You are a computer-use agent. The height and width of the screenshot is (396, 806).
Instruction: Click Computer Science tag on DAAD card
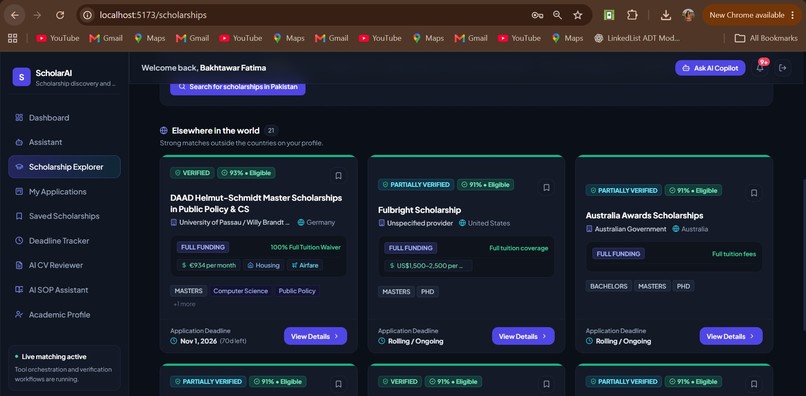coord(241,291)
